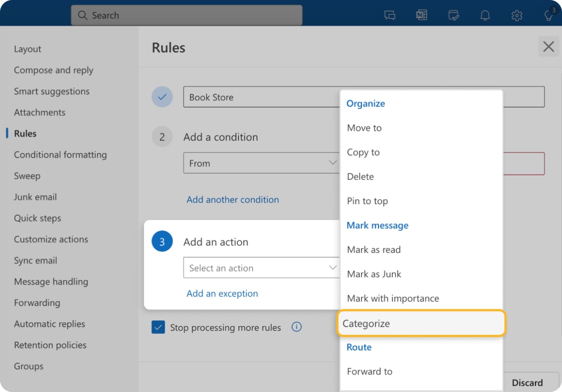Image resolution: width=562 pixels, height=392 pixels.
Task: Uncheck Stop processing more rules
Action: [158, 327]
